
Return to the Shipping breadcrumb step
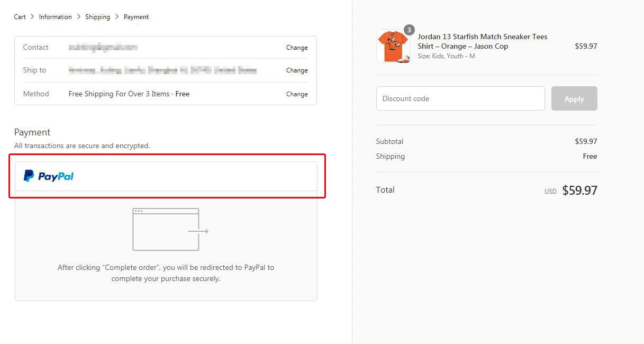click(x=98, y=17)
